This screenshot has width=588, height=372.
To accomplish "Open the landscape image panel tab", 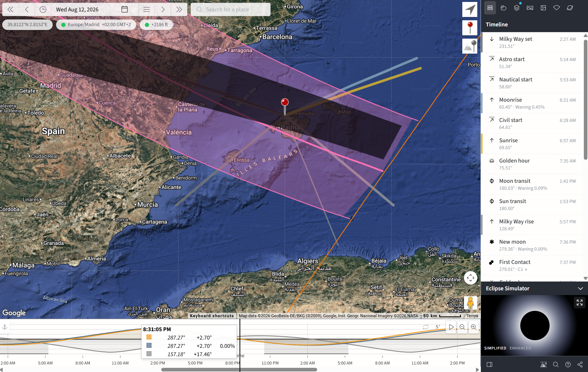I will point(530,8).
